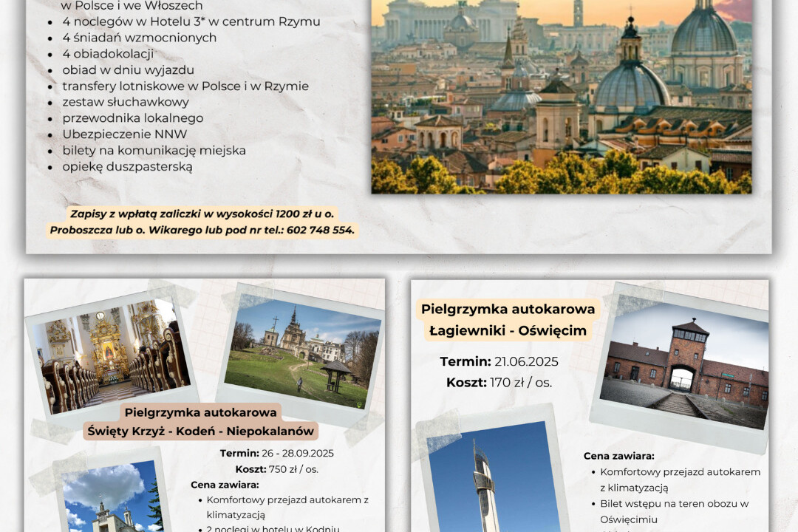Select the line '2 noclegi w hotelu w Kodniu'
The width and height of the screenshot is (798, 532).
(273, 528)
